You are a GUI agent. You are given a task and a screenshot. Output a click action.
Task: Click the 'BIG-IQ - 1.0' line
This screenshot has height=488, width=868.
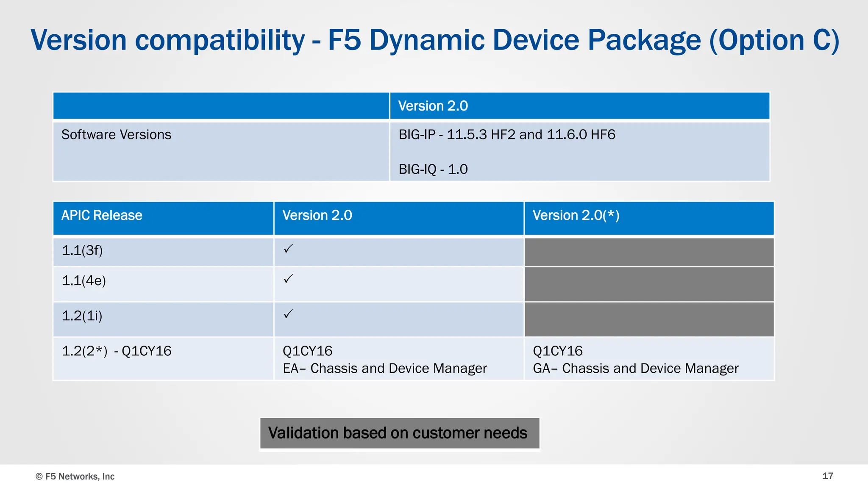click(x=433, y=169)
